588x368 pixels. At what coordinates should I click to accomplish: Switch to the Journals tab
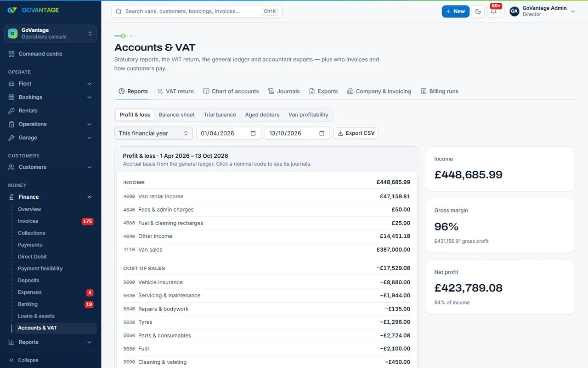[x=284, y=92]
